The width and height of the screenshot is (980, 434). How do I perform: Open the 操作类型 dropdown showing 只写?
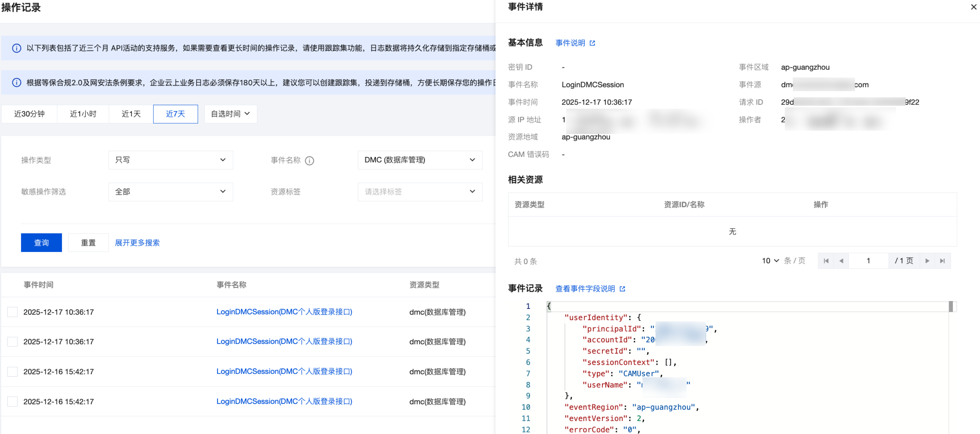click(171, 160)
